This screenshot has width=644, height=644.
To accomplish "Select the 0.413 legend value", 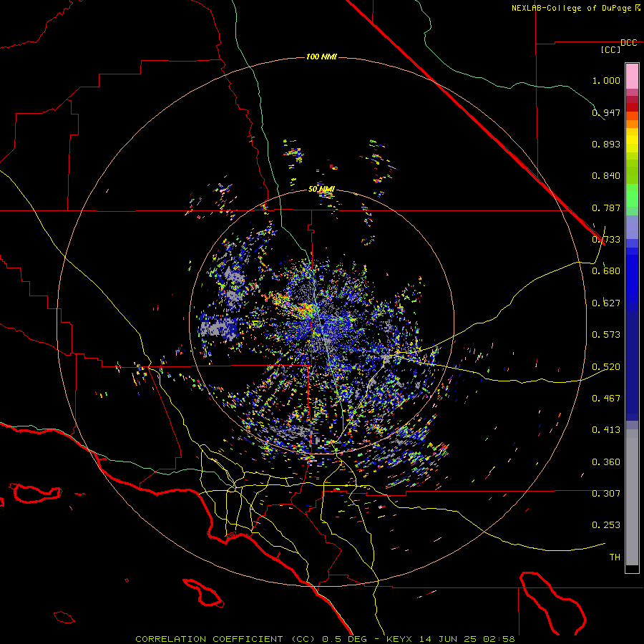I will (x=606, y=430).
